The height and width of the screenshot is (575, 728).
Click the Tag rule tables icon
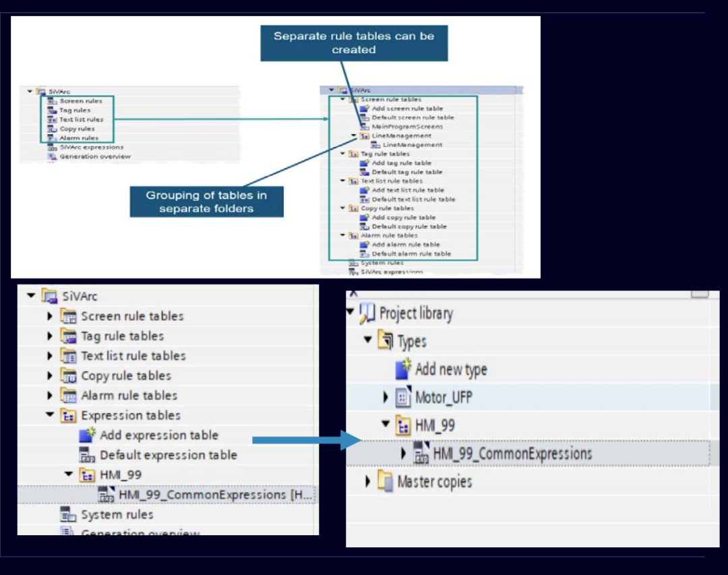tap(69, 336)
